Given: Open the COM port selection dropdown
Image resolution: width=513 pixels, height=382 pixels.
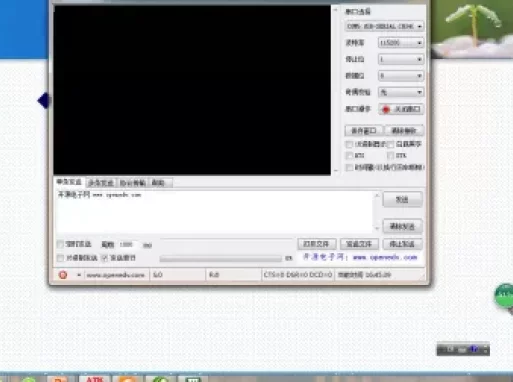Looking at the screenshot, I should [x=384, y=26].
